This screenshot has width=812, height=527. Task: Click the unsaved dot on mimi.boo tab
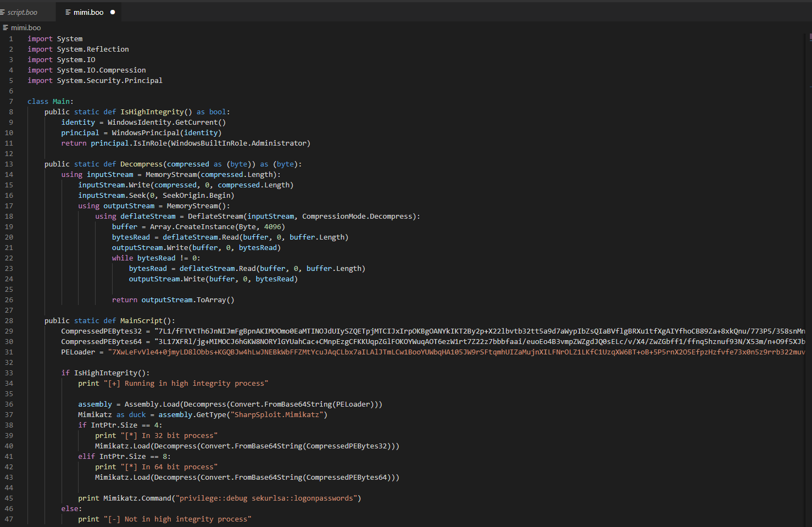coord(113,12)
